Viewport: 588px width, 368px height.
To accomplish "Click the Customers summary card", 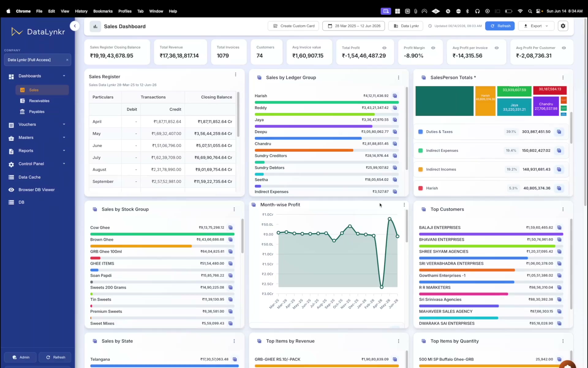I will (266, 52).
